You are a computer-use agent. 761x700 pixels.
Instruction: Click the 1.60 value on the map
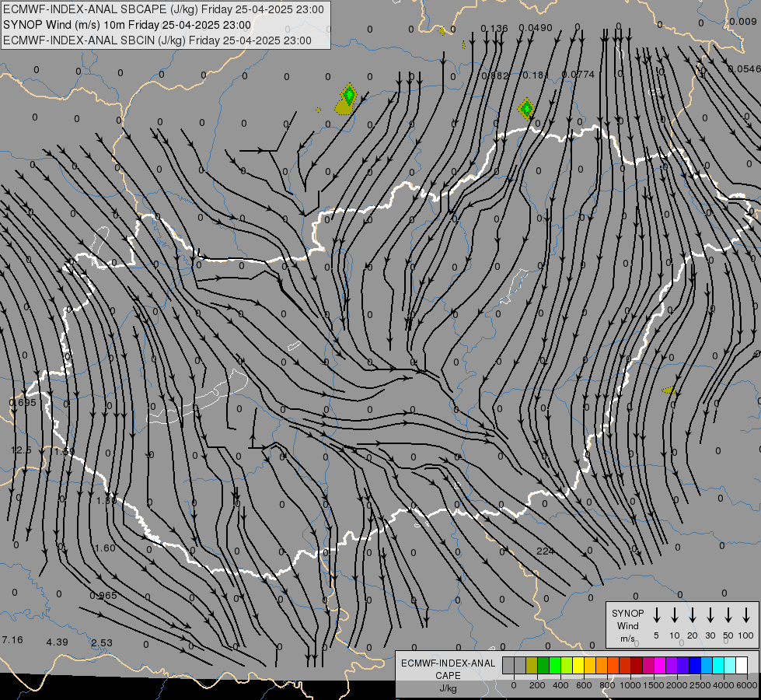pyautogui.click(x=105, y=548)
